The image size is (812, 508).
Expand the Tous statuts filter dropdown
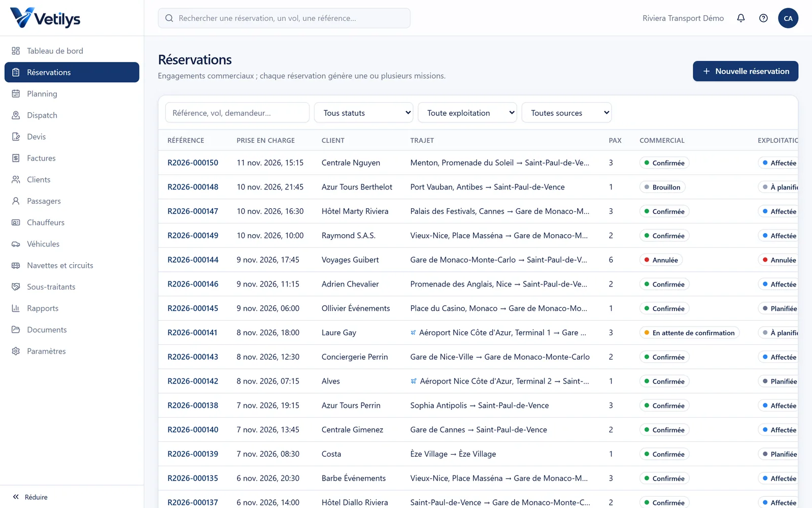coord(364,113)
